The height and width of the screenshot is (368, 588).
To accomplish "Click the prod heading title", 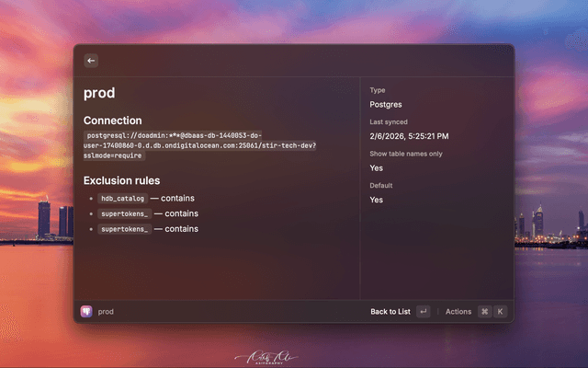I will pyautogui.click(x=99, y=93).
